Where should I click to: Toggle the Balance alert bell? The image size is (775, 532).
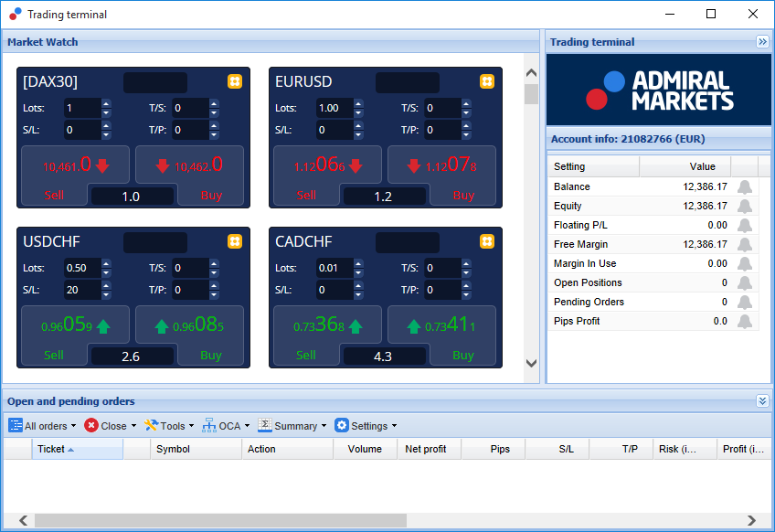click(x=744, y=186)
